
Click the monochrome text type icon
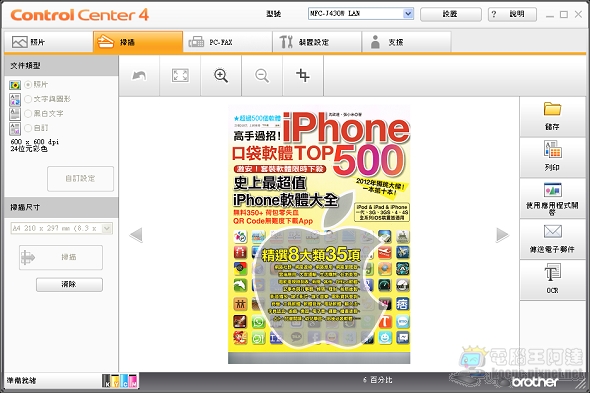15,114
